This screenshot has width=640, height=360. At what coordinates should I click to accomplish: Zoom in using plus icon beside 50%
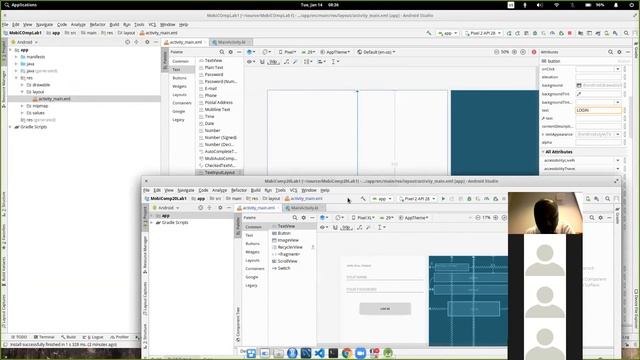[x=514, y=52]
